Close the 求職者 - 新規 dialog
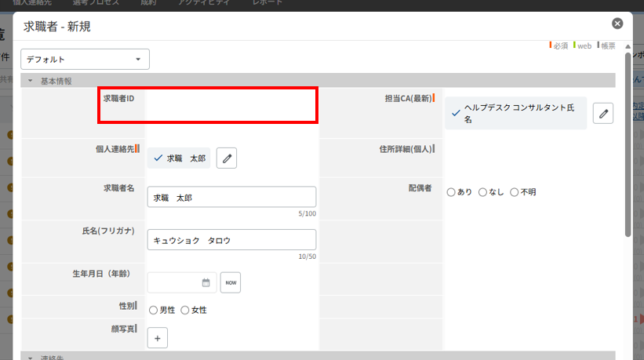Image resolution: width=644 pixels, height=360 pixels. tap(617, 24)
